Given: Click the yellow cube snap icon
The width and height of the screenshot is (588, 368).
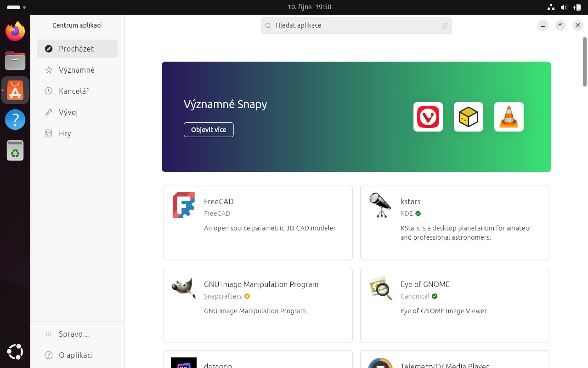Looking at the screenshot, I should [469, 117].
